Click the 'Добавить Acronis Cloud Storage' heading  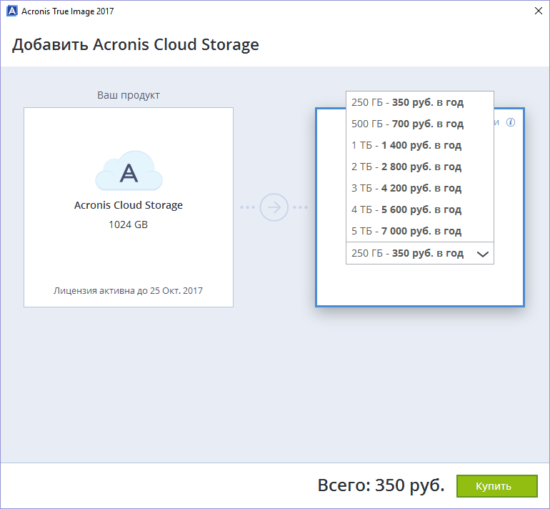pos(136,45)
